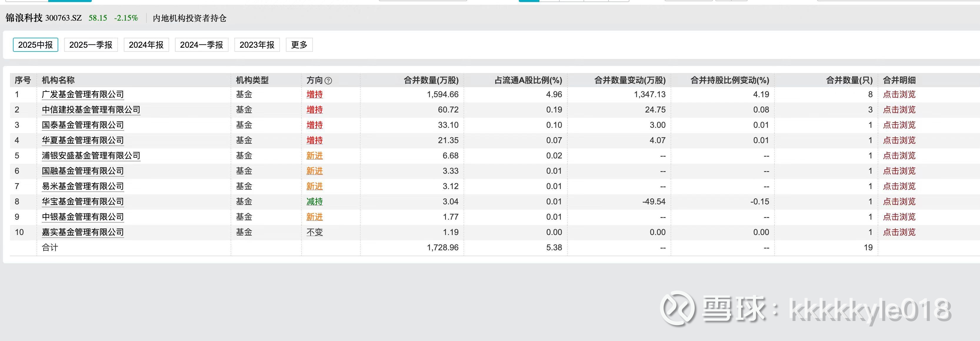Expand the 更多 report periods option
This screenshot has height=341, width=980.
(299, 45)
